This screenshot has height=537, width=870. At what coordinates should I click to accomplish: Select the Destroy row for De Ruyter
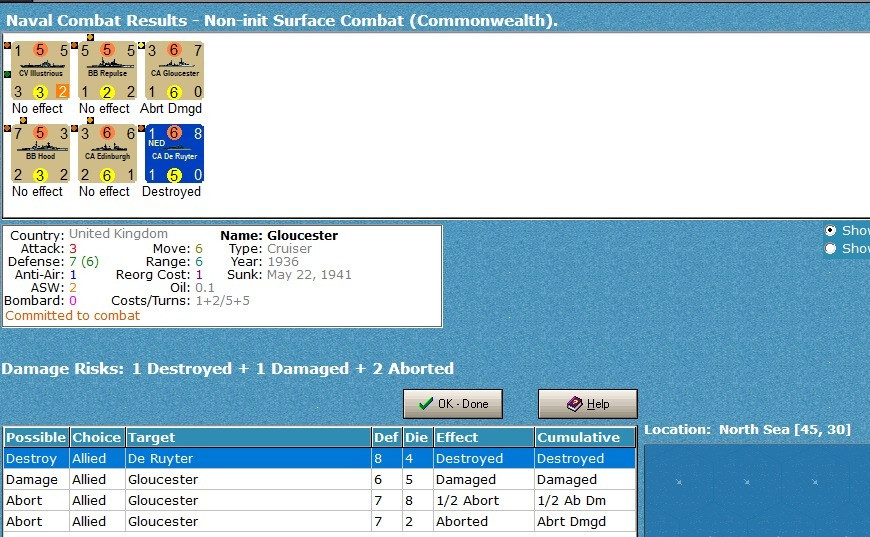click(320, 458)
